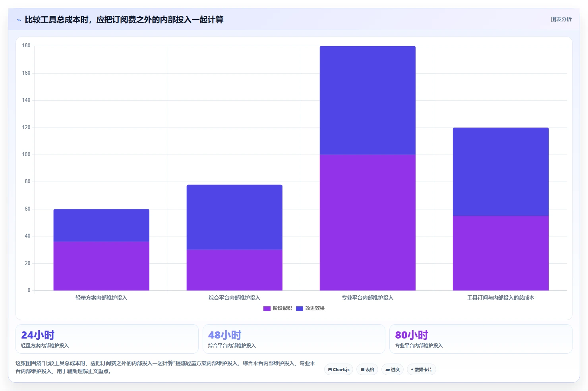
Task: Click the description paragraph starting 这张图围绕
Action: (165, 367)
